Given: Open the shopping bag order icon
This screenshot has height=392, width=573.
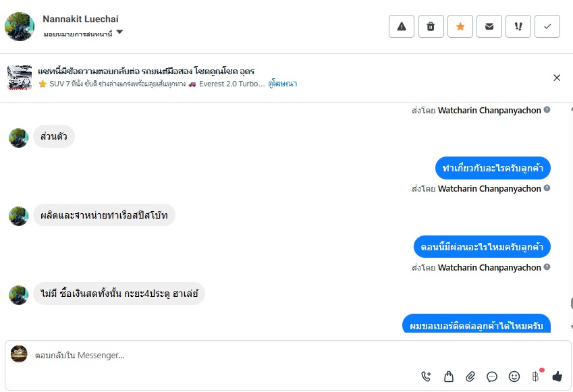Looking at the screenshot, I should click(x=448, y=376).
